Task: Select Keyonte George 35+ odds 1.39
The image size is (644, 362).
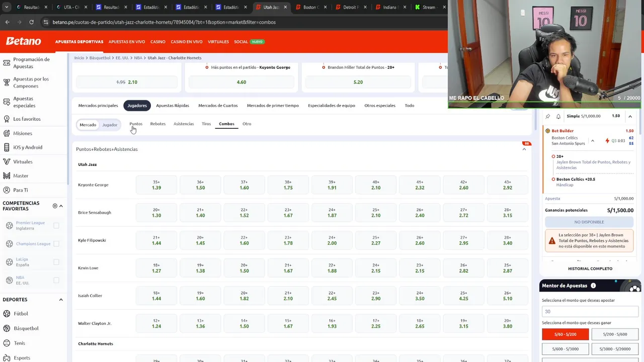Action: click(x=156, y=185)
